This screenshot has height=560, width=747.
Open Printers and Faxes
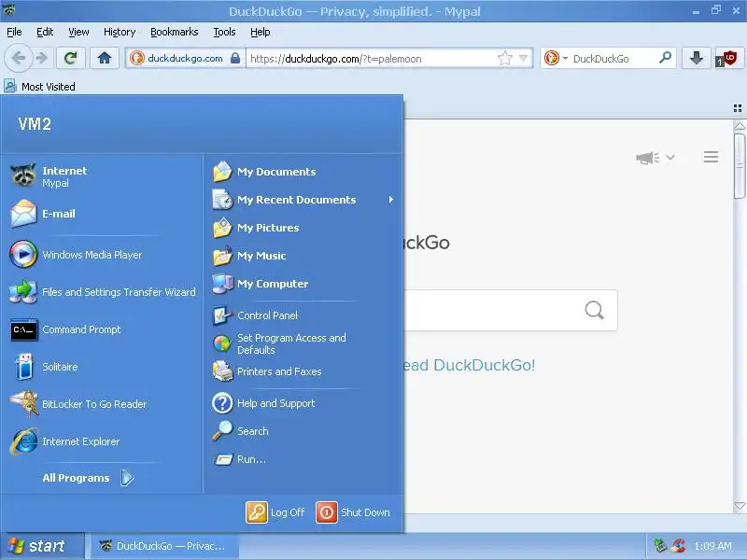click(304, 371)
